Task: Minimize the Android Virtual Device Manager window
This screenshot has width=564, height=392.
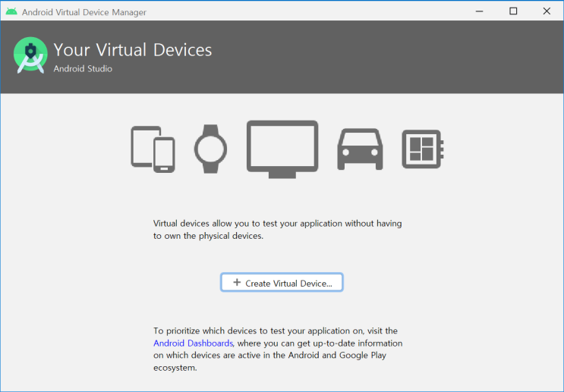Action: tap(479, 11)
